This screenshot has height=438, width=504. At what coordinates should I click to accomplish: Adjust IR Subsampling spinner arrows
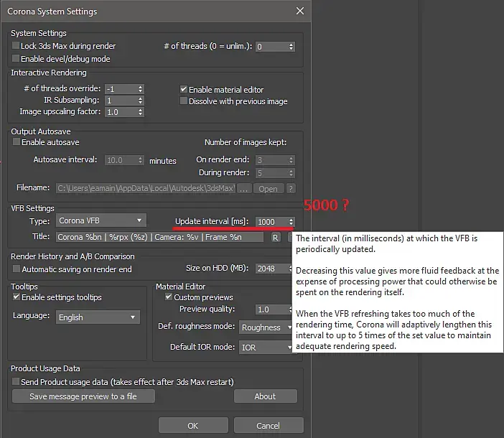pos(141,101)
